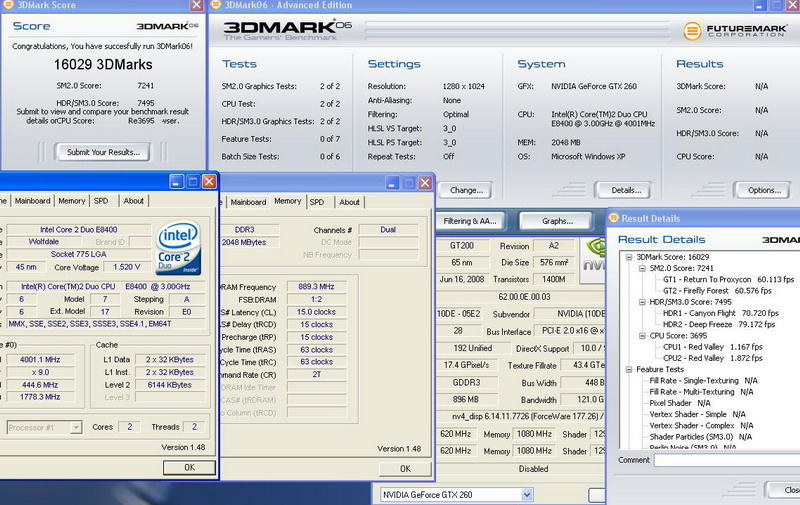Click the memory size 896 MB field

465,399
